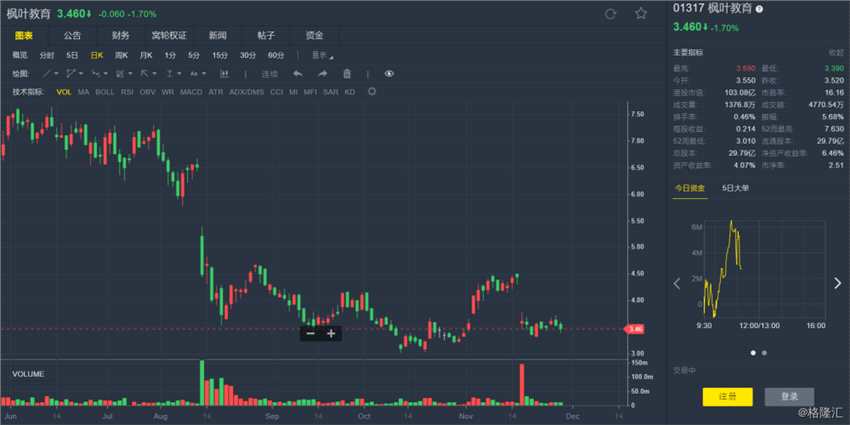The width and height of the screenshot is (850, 425).
Task: Click the yellow 注册 register button
Action: pyautogui.click(x=727, y=397)
